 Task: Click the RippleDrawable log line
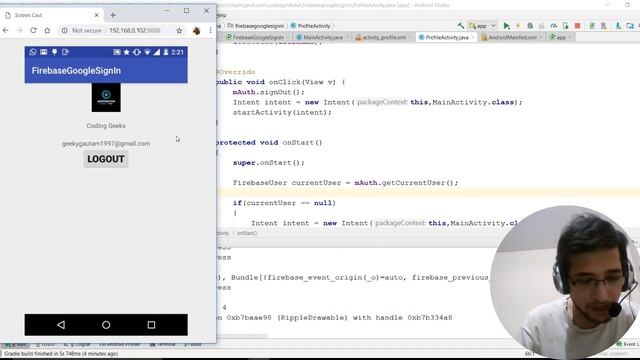(x=335, y=318)
